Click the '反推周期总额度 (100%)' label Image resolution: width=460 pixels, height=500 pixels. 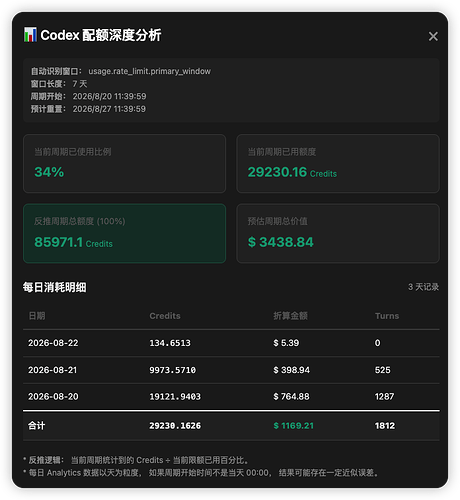[80, 221]
